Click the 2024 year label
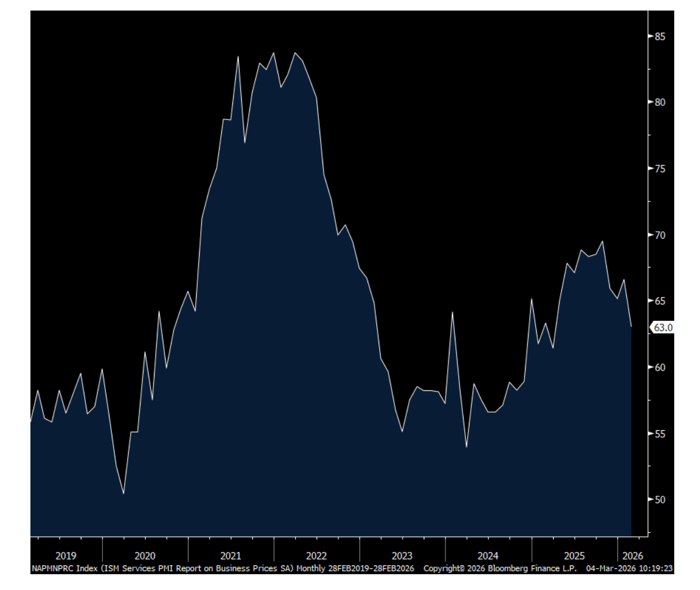This screenshot has height=590, width=700. click(488, 555)
